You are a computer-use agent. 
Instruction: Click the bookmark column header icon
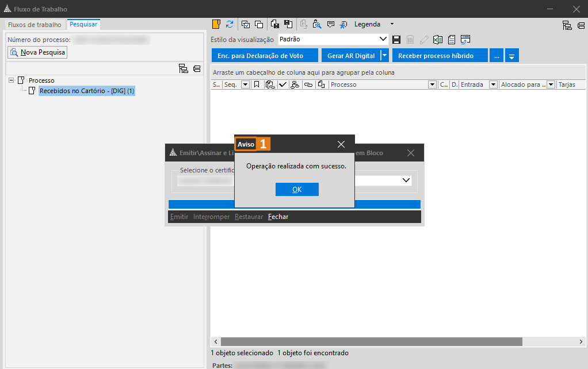[257, 84]
